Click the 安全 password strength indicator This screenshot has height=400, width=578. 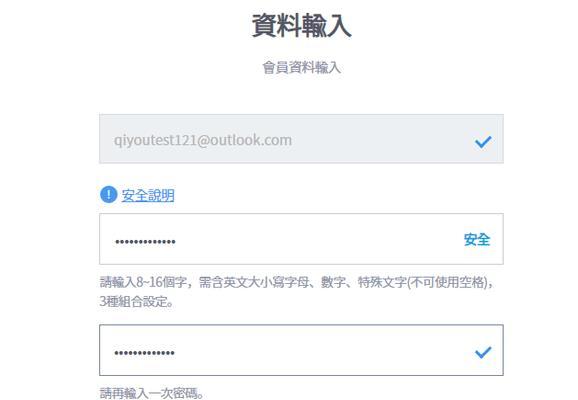[x=477, y=240]
